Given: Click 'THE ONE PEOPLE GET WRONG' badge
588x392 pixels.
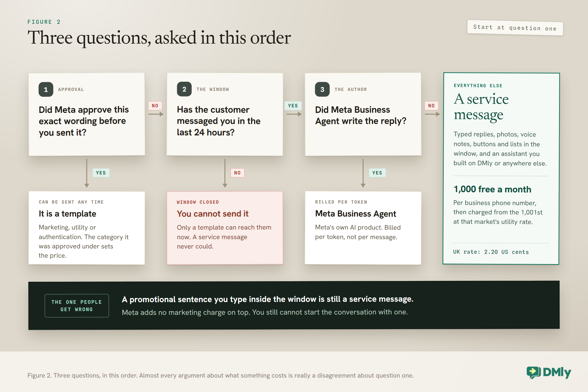Looking at the screenshot, I should (77, 306).
